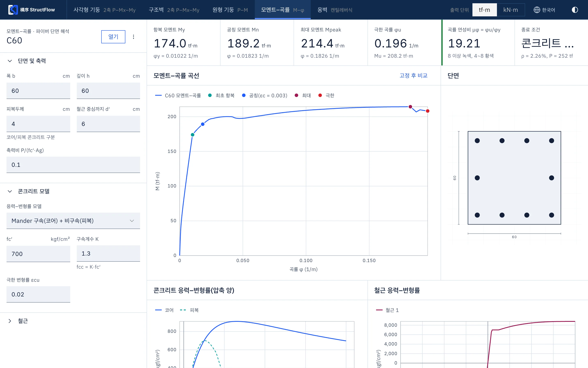Click the 철근 중심까지 d′ input field
Screen dimensions: 588x368
108,124
